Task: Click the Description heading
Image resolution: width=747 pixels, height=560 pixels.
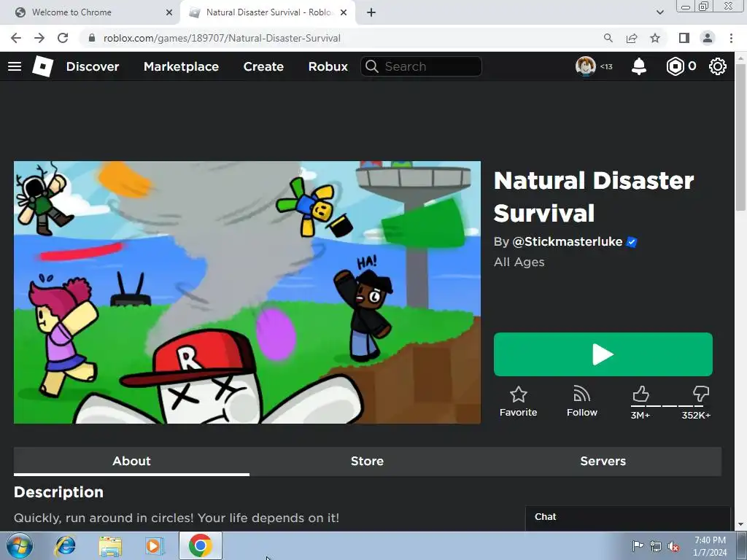Action: (58, 492)
